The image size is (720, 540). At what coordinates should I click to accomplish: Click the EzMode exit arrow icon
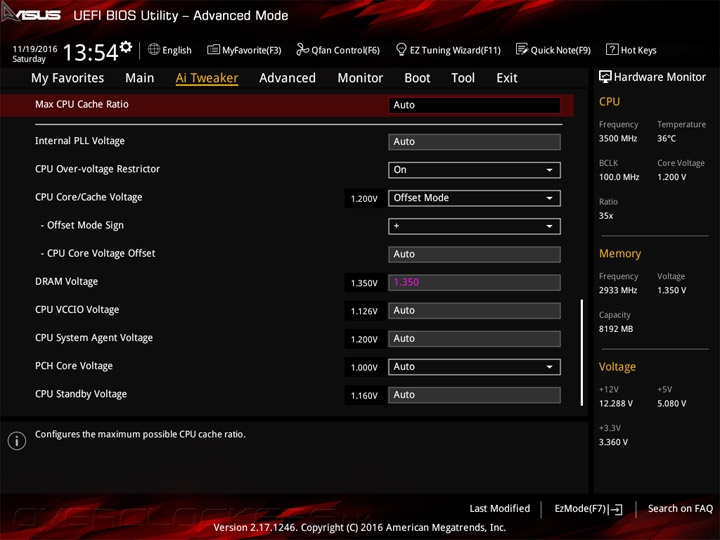click(616, 509)
